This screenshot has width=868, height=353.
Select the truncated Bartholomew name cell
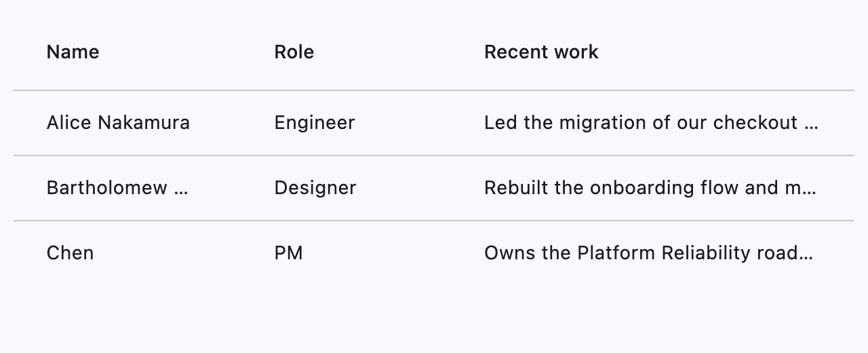[106, 188]
